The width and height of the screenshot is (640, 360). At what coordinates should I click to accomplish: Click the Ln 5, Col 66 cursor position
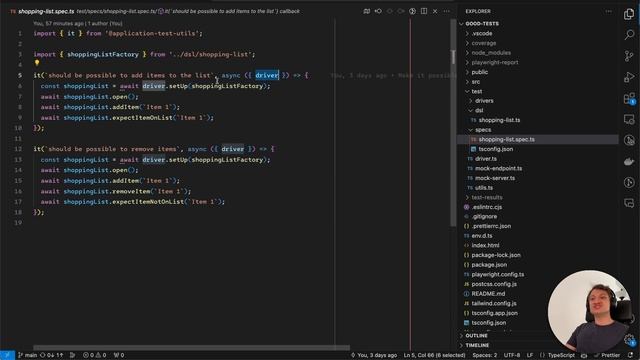(x=434, y=355)
